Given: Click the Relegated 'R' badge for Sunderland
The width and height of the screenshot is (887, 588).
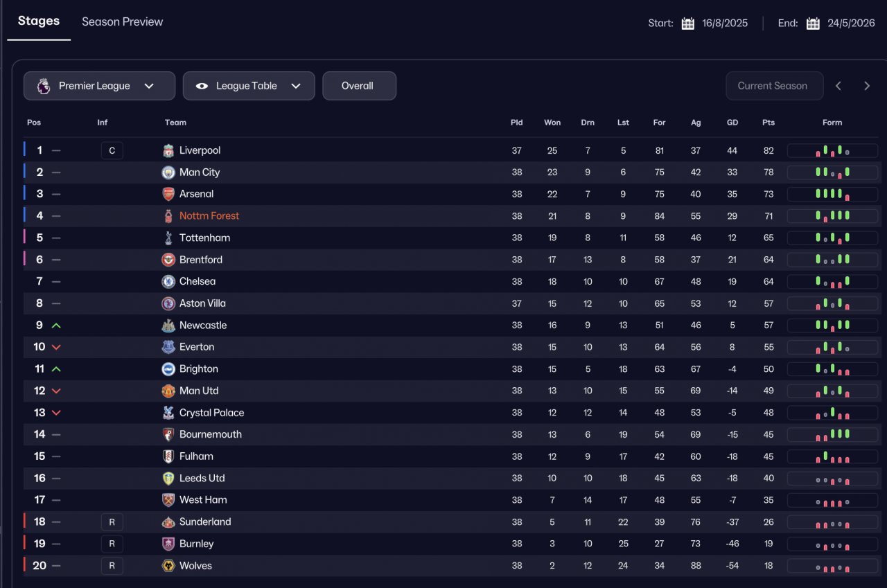Looking at the screenshot, I should (112, 522).
